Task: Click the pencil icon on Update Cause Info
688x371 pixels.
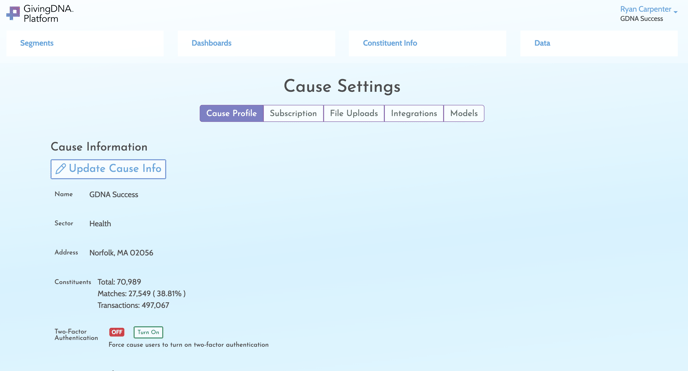Action: (61, 169)
